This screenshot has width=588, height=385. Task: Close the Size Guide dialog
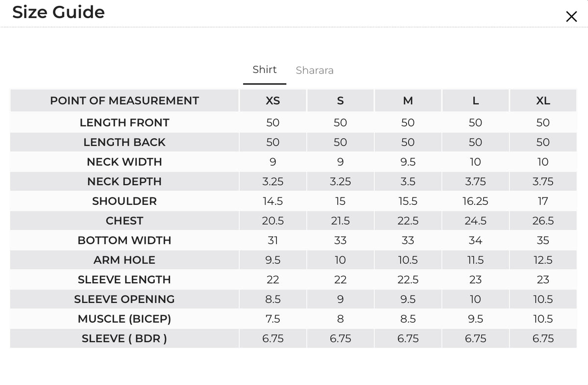point(571,17)
